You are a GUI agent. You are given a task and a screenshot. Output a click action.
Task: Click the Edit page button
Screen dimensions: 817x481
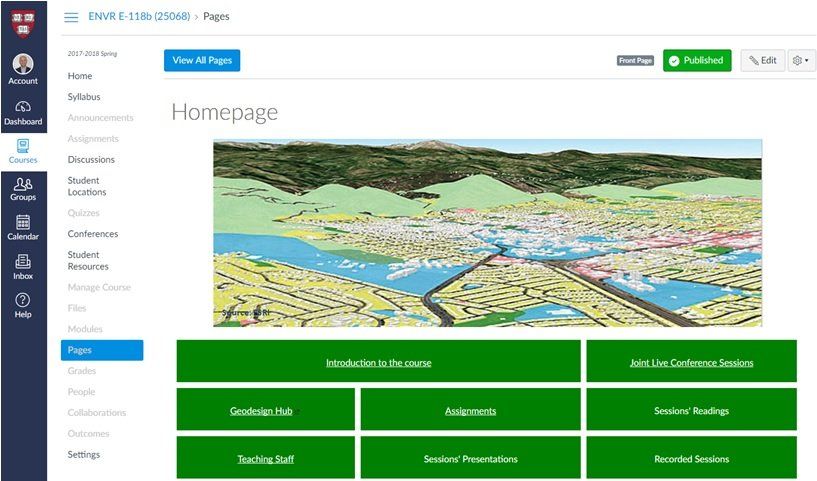click(762, 61)
